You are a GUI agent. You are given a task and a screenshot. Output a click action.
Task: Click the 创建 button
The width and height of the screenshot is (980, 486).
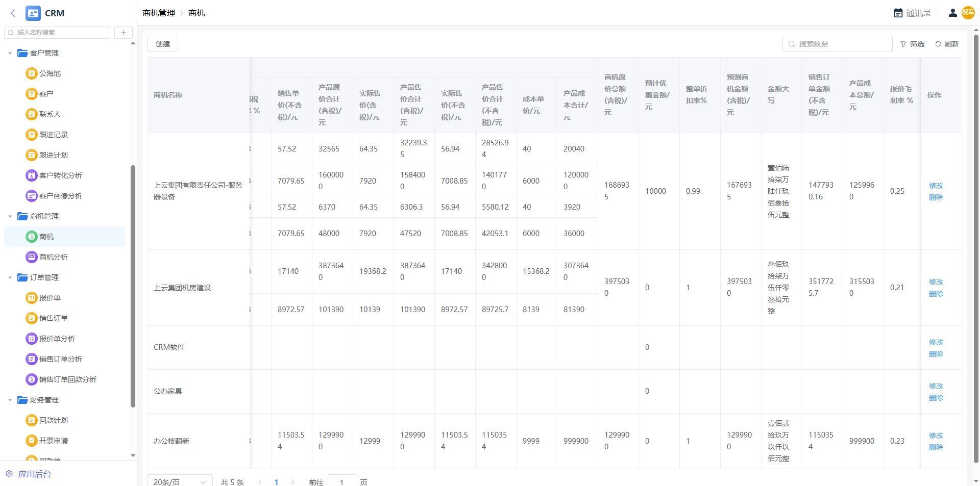pyautogui.click(x=163, y=44)
